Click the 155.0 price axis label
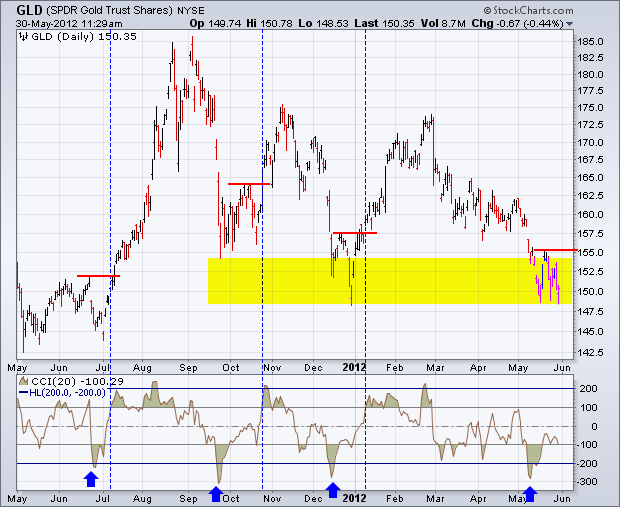The height and width of the screenshot is (507, 620). [x=590, y=252]
